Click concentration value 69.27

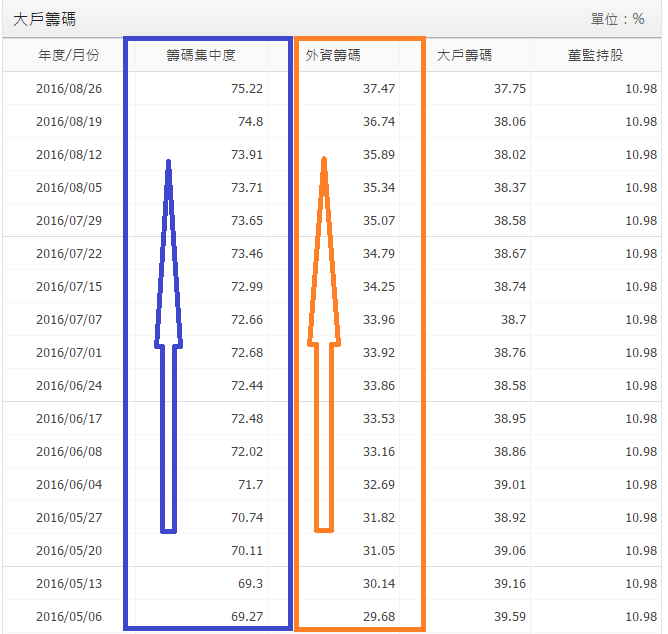[247, 617]
